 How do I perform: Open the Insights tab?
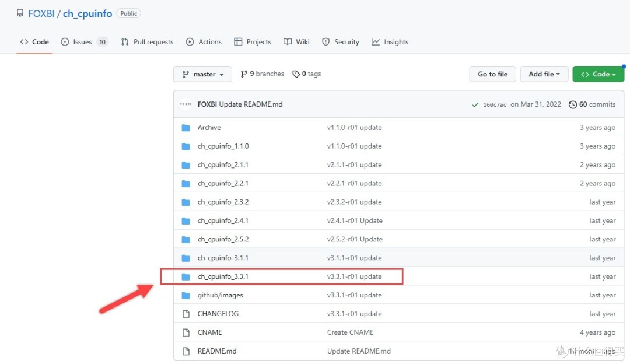pyautogui.click(x=390, y=42)
